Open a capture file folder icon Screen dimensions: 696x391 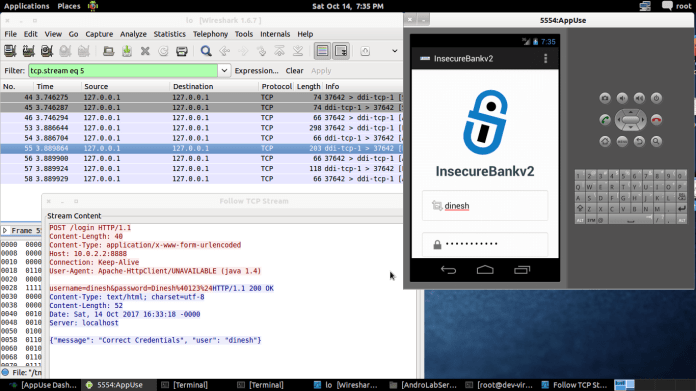tap(108, 51)
